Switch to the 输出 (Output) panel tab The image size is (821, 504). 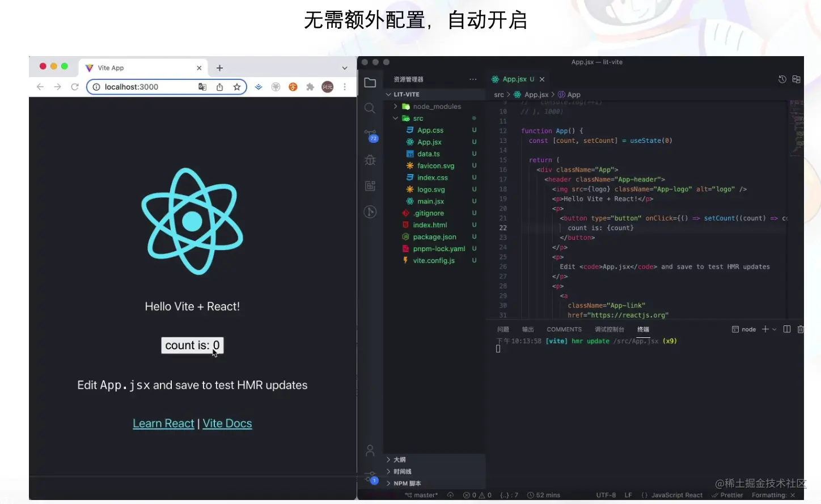tap(528, 329)
